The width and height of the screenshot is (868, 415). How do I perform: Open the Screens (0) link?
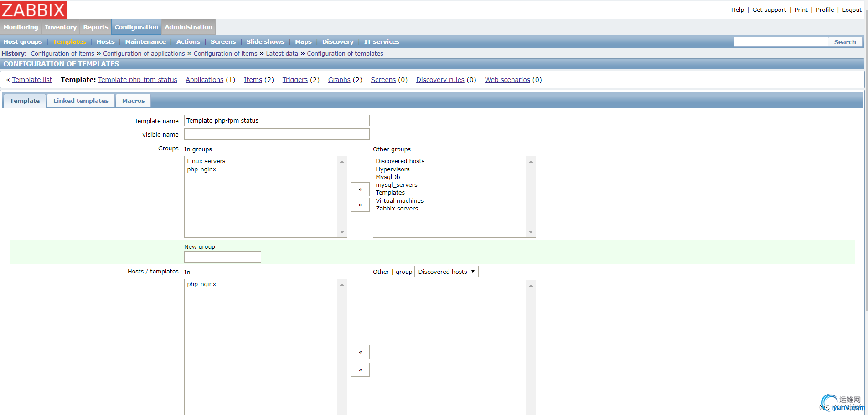(383, 80)
